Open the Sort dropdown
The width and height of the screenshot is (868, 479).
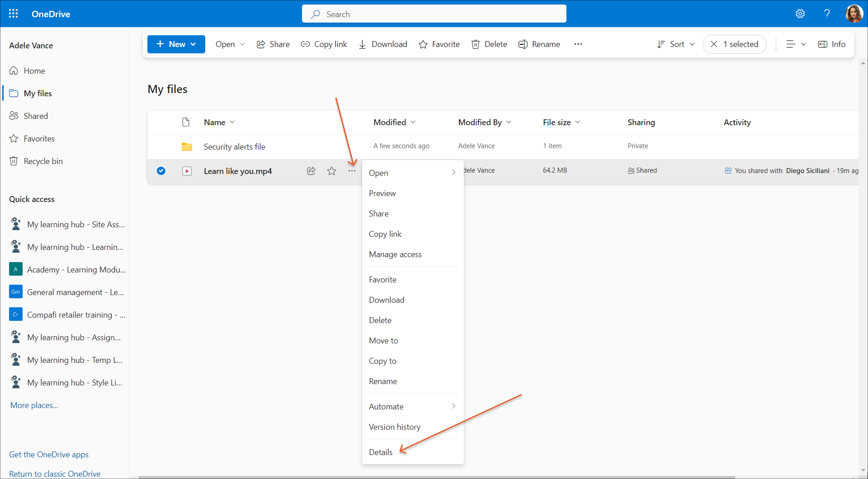676,44
